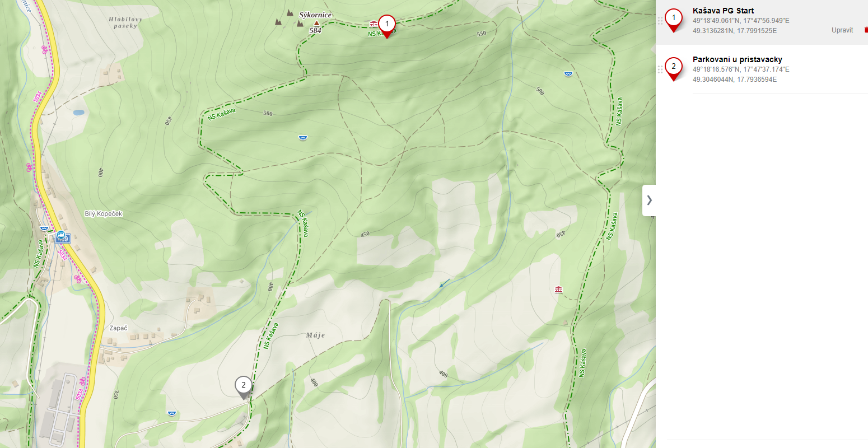868x448 pixels.
Task: Click the red marker 1 on map
Action: tap(386, 26)
